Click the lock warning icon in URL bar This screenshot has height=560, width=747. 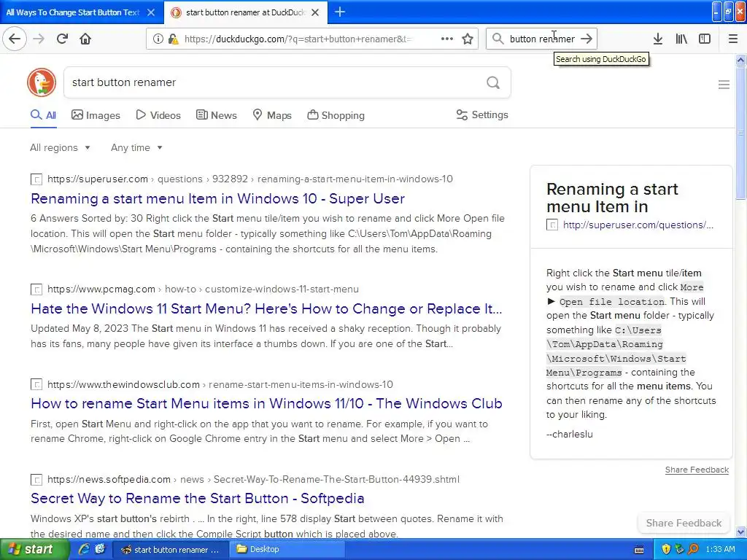[x=174, y=39]
